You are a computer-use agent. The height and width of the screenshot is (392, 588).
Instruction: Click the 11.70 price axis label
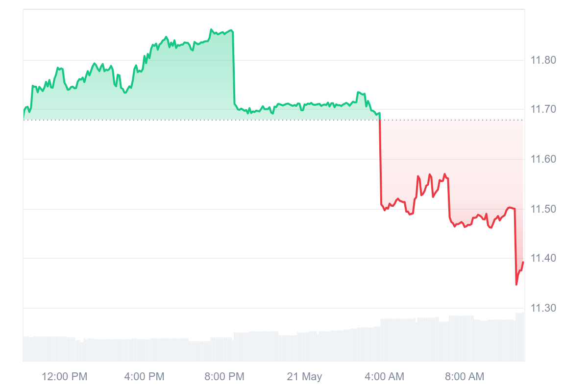[x=543, y=109]
